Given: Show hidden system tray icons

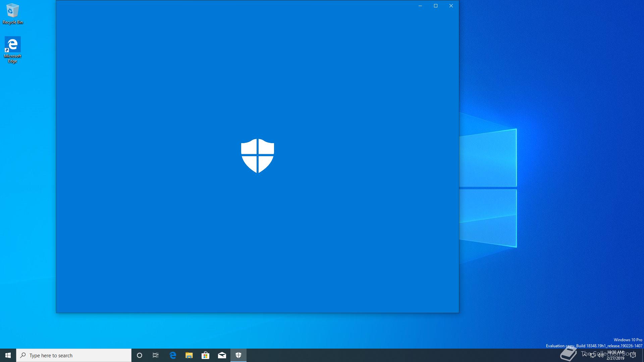Looking at the screenshot, I should 585,355.
